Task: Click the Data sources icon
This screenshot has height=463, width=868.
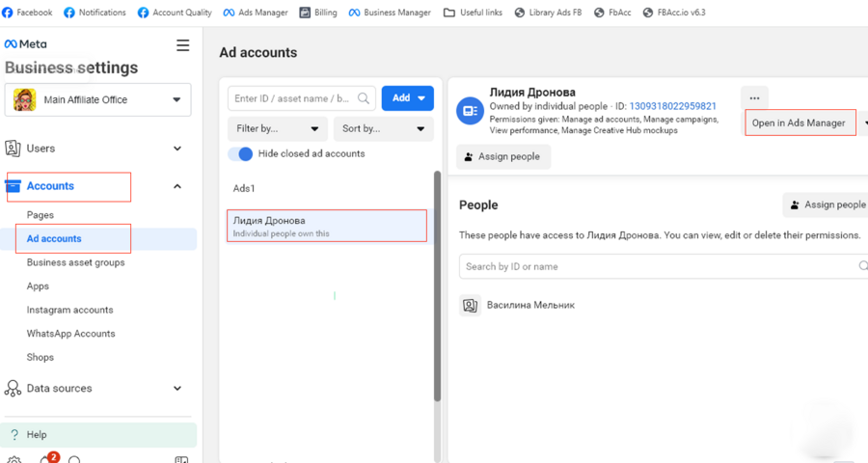Action: pos(13,388)
